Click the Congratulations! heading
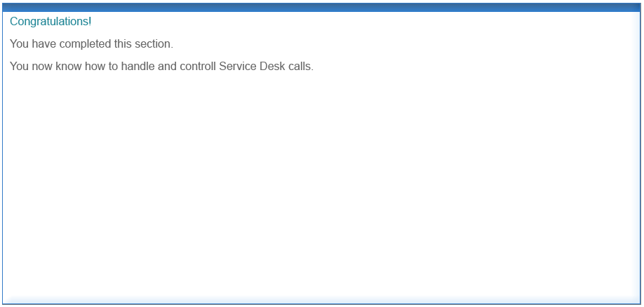 51,22
